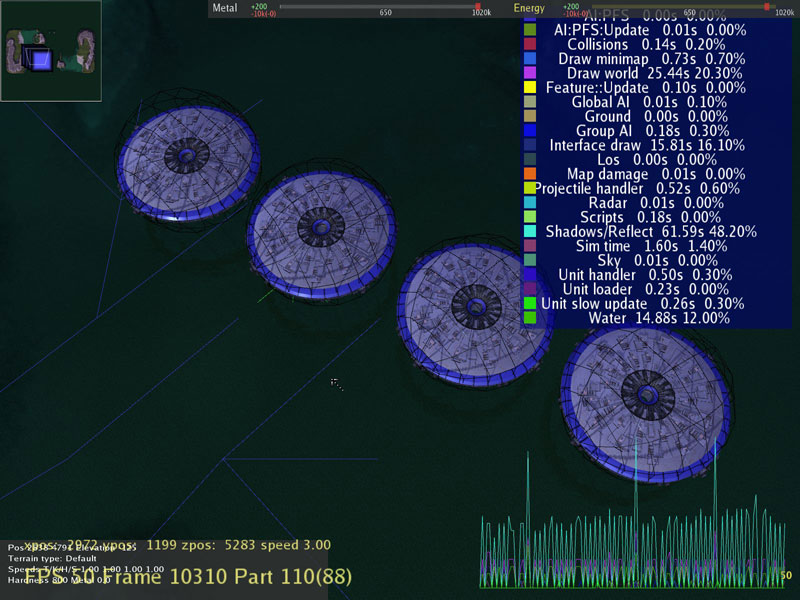
Task: Click the 'FPS 50 Frame 10310' status text
Action: (126, 577)
